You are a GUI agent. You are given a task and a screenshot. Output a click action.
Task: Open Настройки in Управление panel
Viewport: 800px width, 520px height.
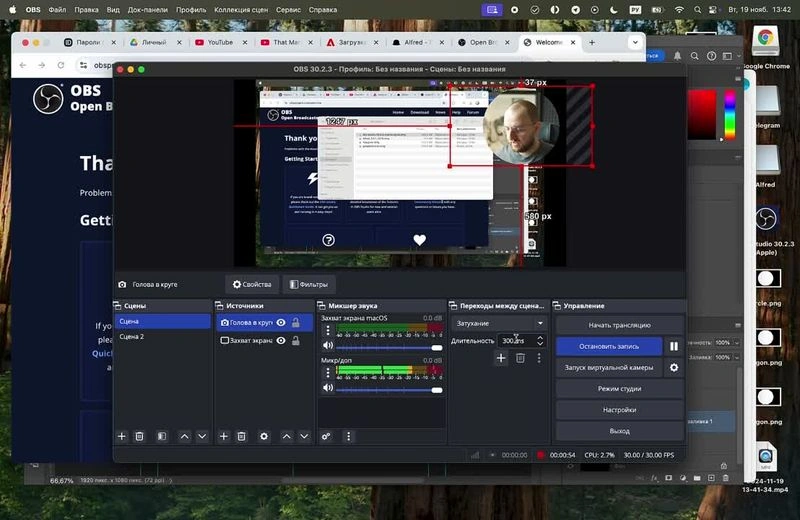[x=619, y=410]
